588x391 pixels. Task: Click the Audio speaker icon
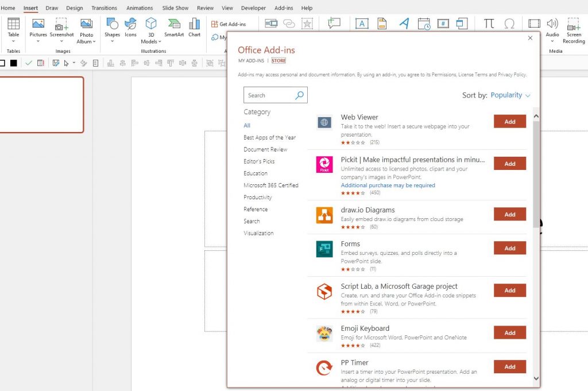pyautogui.click(x=552, y=24)
